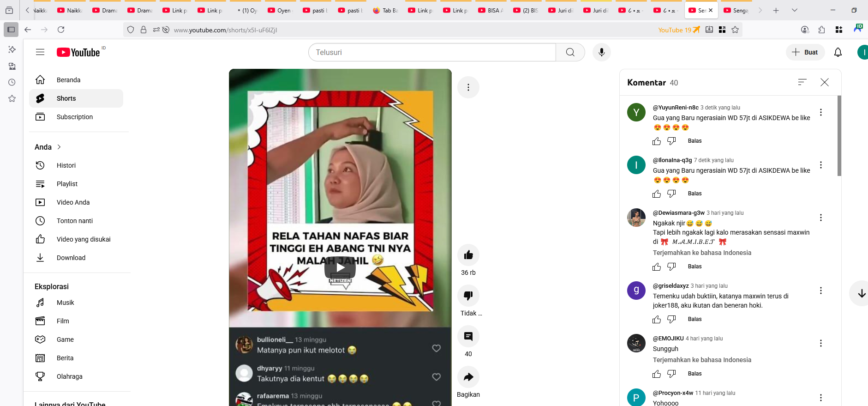Open options menu for @YuyunReni-n8c comment

coord(821,112)
